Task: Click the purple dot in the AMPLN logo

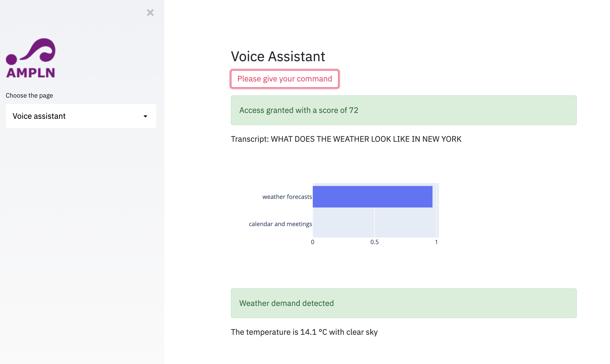Action: click(11, 59)
